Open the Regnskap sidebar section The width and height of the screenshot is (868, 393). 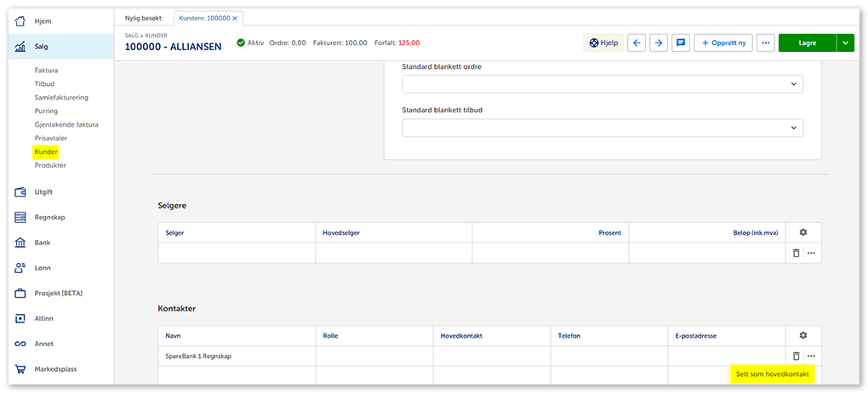click(49, 217)
